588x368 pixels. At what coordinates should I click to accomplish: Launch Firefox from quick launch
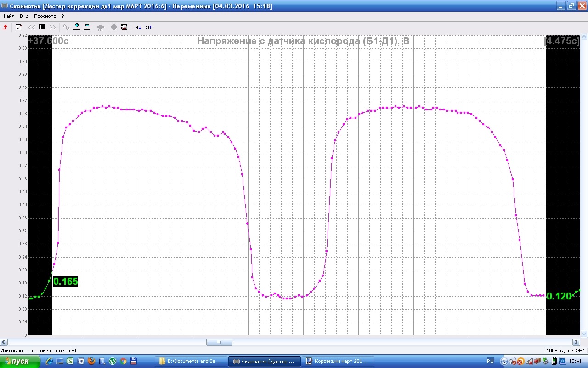[91, 361]
